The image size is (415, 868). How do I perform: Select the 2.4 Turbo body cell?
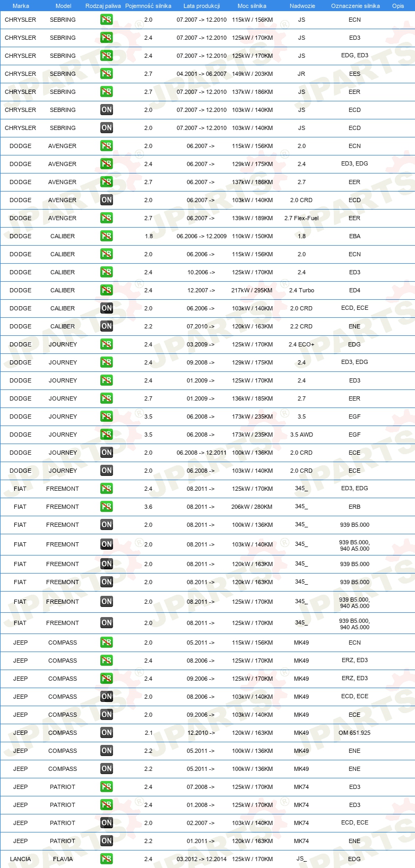[301, 290]
